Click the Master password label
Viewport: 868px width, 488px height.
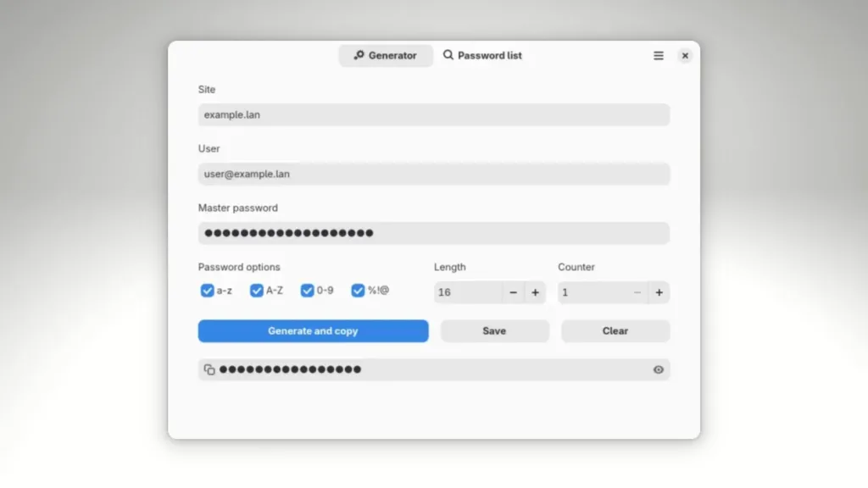[x=238, y=208]
